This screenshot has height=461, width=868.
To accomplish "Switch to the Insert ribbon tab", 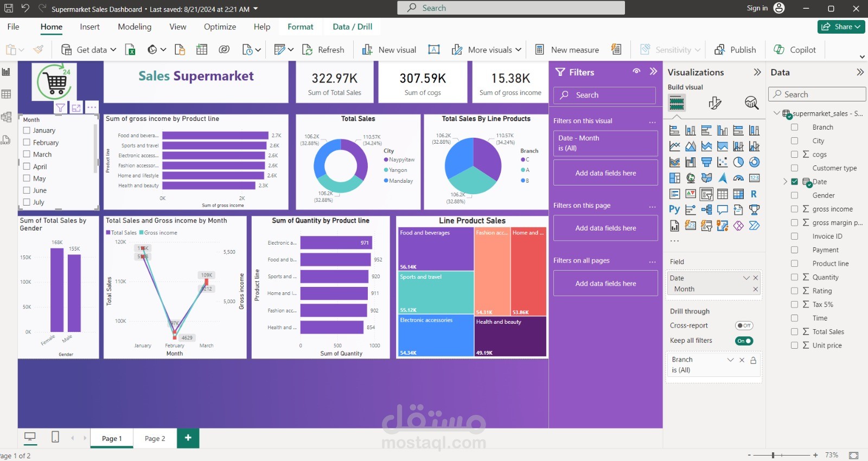I will click(90, 27).
